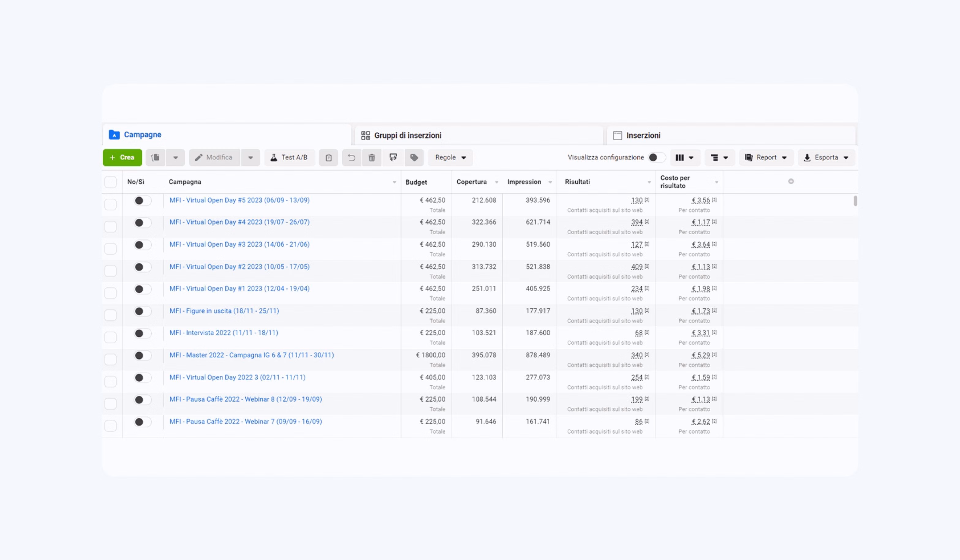Check the box for Virtual Open Day #4 2023
Image resolution: width=960 pixels, height=560 pixels.
tap(111, 227)
